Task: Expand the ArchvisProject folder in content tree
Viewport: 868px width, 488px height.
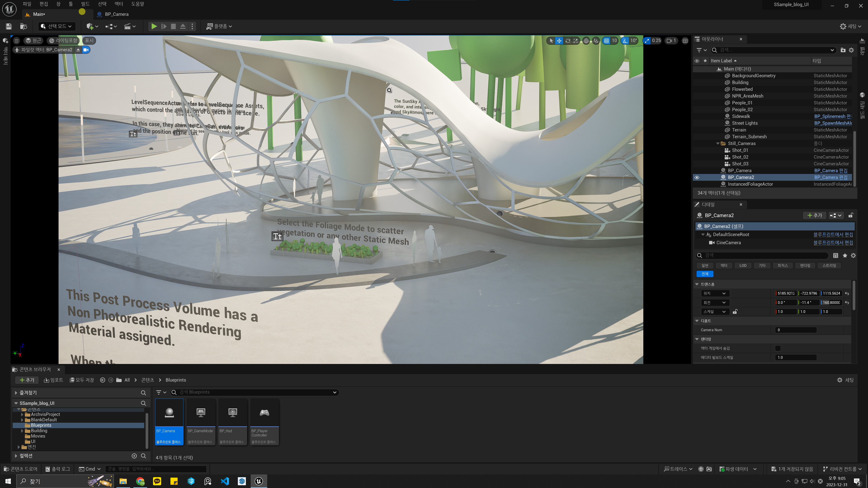Action: (22, 414)
